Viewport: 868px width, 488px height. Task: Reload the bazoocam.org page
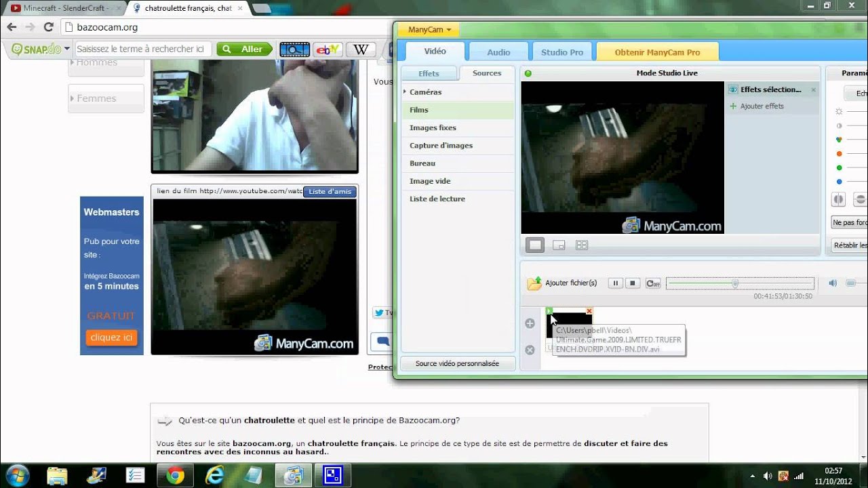coord(48,27)
